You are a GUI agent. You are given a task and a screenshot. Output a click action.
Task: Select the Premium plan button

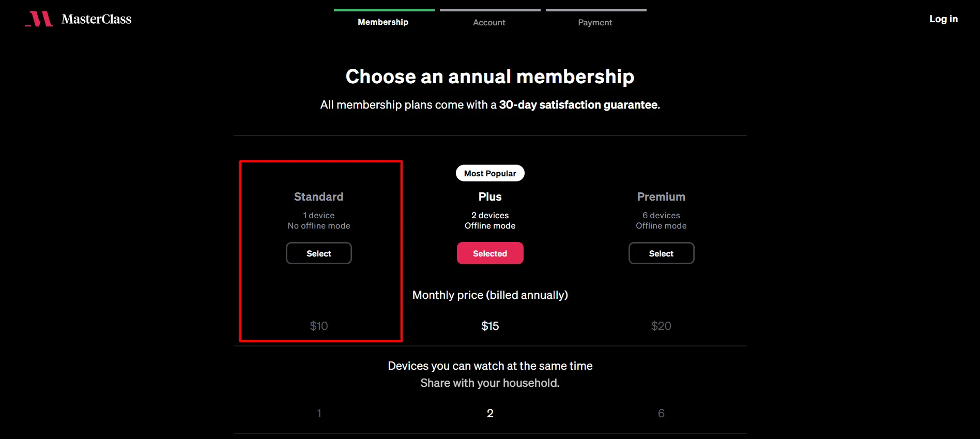(x=661, y=253)
